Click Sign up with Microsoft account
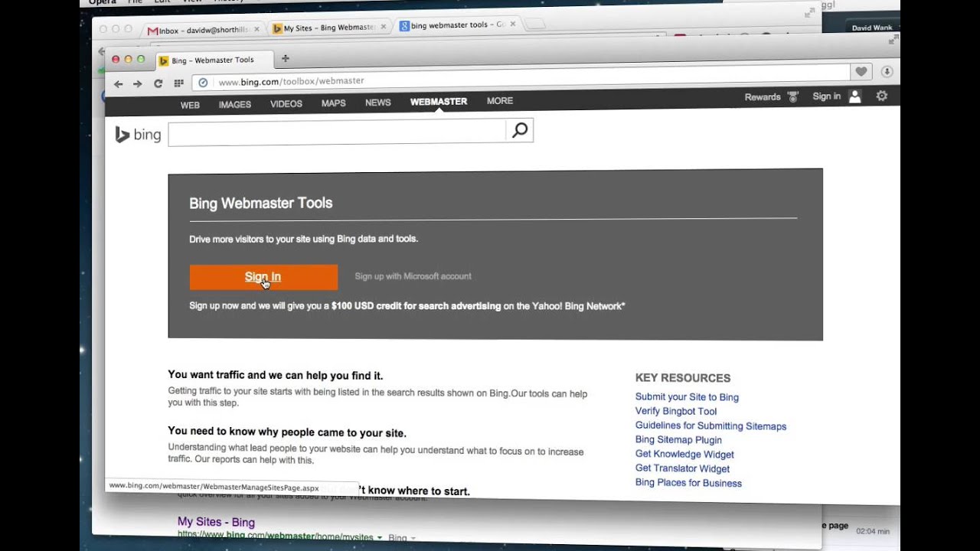 click(413, 276)
